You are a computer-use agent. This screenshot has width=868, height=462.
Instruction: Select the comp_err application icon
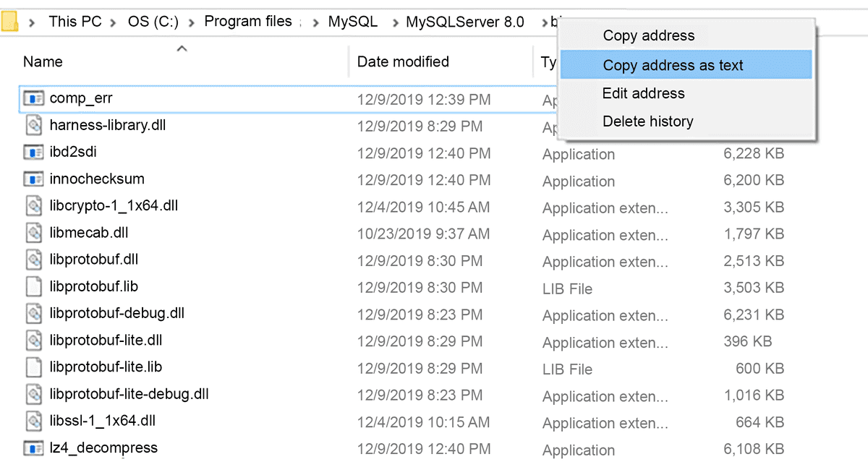(34, 98)
